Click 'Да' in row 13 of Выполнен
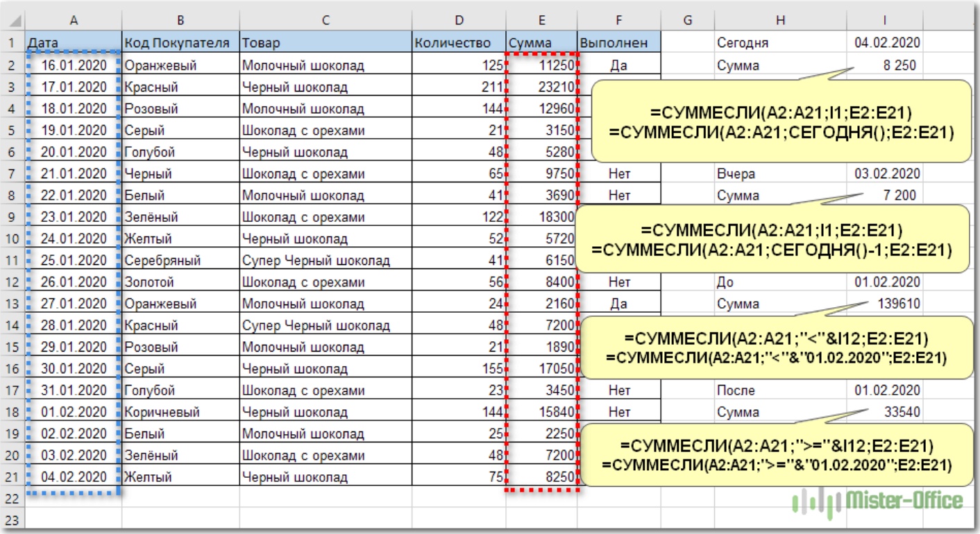 (619, 304)
